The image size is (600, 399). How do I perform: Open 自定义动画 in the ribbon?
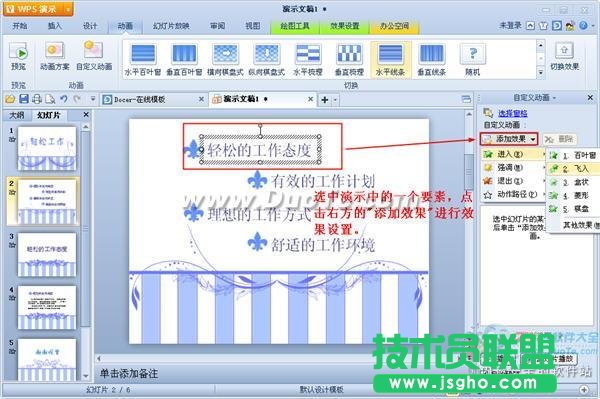(x=94, y=56)
